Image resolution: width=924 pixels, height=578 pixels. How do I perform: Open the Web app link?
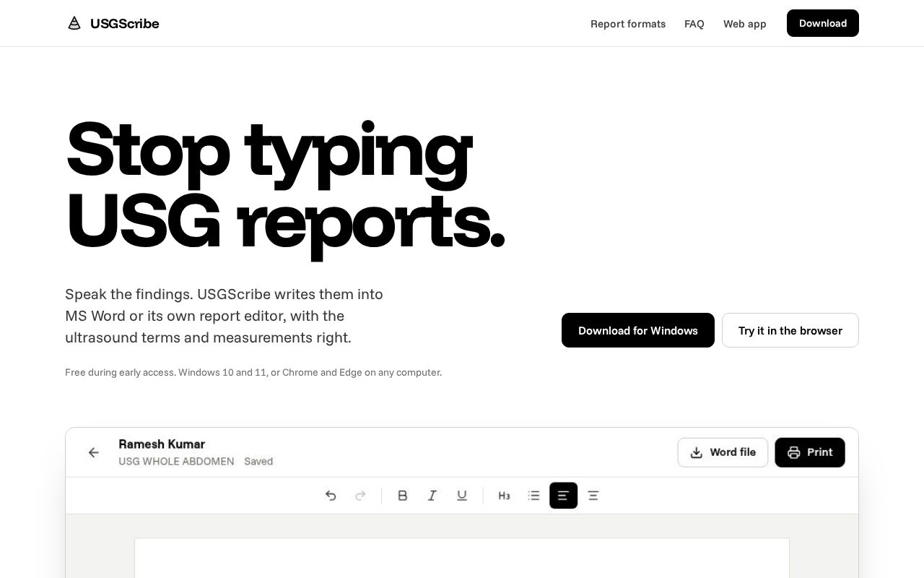pos(745,24)
